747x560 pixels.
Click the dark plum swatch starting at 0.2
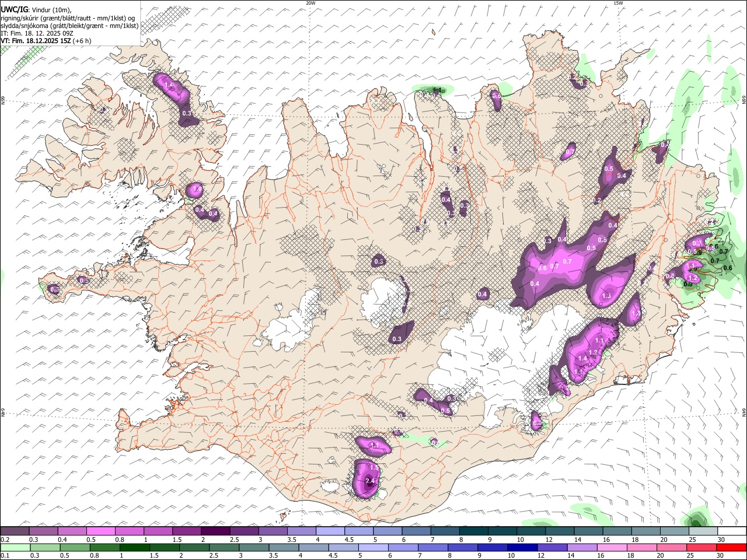click(x=15, y=531)
